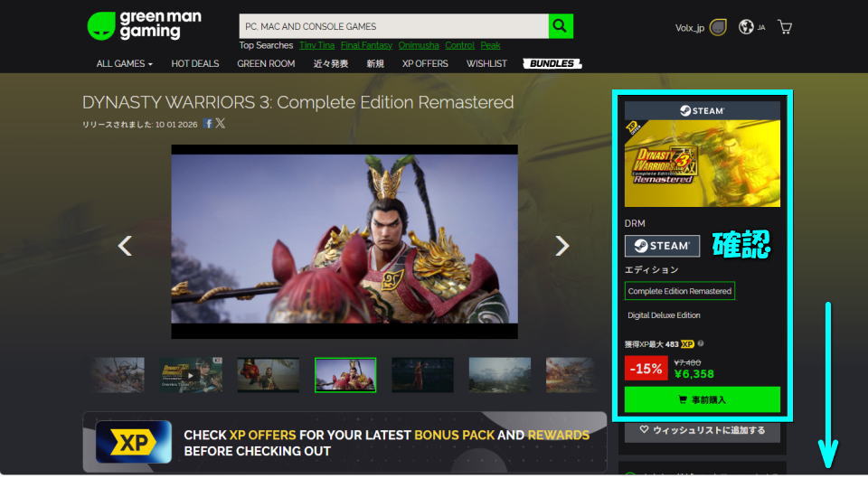Viewport: 868px width, 488px height.
Task: Select the seventh partially visible thumbnail
Action: 571,375
